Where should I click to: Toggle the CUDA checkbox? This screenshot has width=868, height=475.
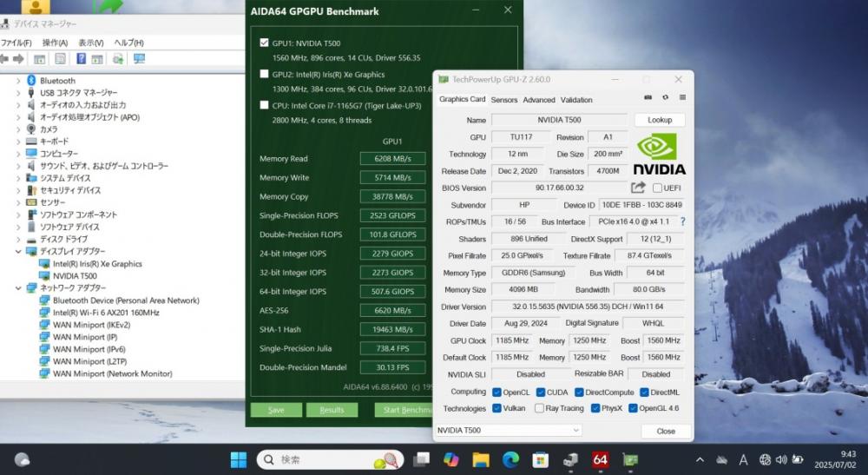541,392
